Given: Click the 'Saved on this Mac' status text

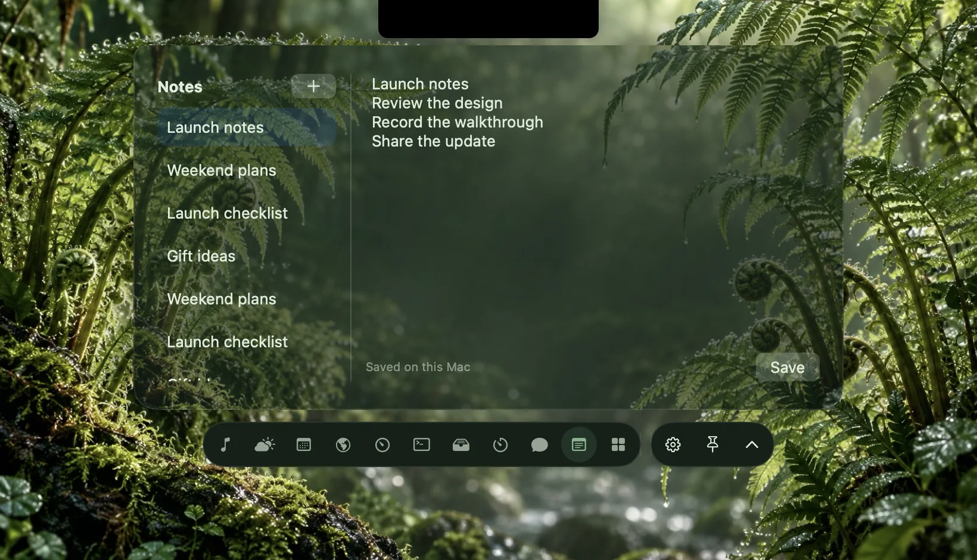Looking at the screenshot, I should (418, 367).
